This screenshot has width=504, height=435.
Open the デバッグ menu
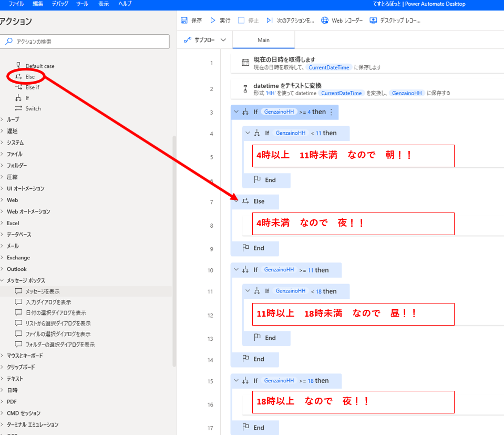click(60, 4)
